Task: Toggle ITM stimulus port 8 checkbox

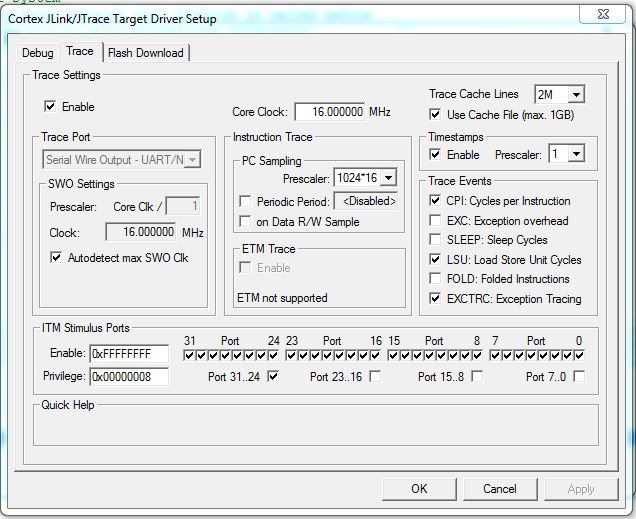Action: coord(477,356)
